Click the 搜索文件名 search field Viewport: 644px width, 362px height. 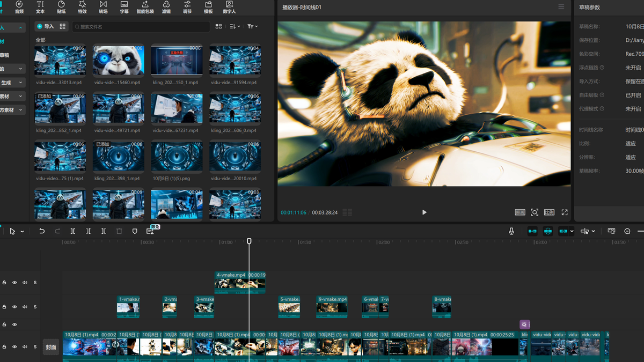[x=141, y=26]
